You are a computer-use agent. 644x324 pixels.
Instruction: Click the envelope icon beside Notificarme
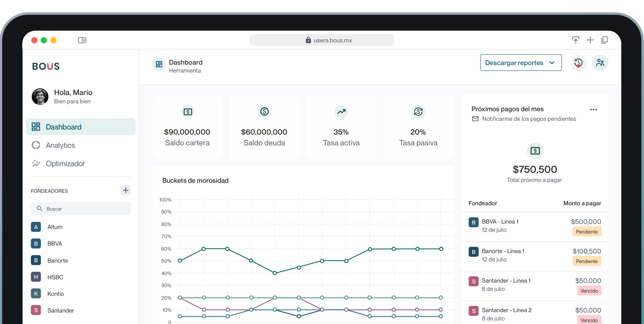(x=475, y=119)
